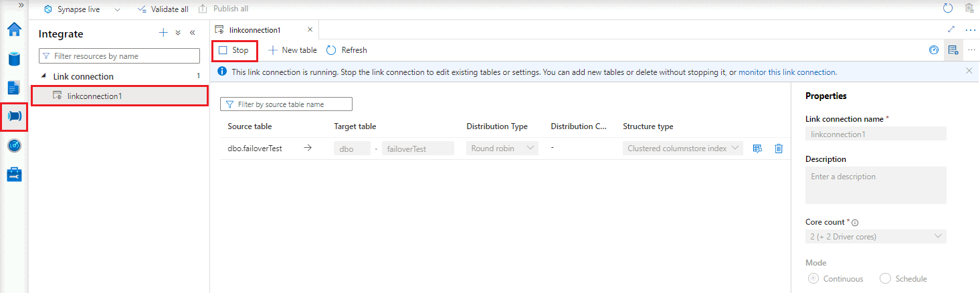
Task: Collapse the Link connection tree group
Action: (x=44, y=76)
